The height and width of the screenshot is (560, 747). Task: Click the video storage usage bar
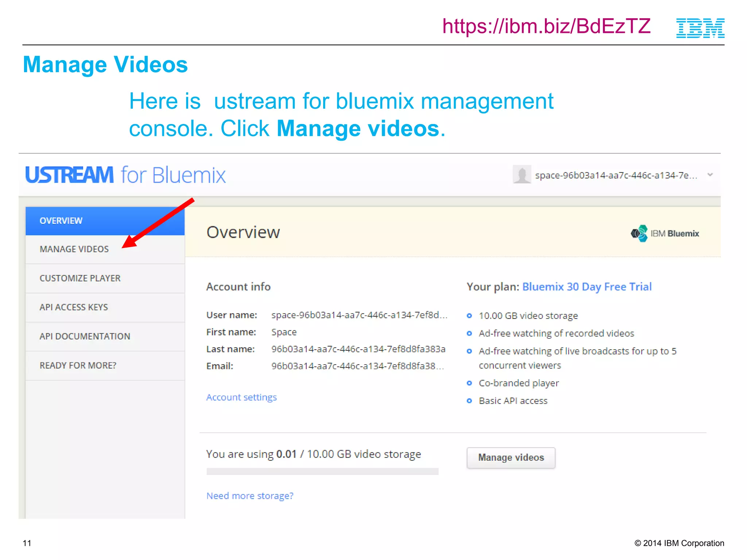pos(322,471)
